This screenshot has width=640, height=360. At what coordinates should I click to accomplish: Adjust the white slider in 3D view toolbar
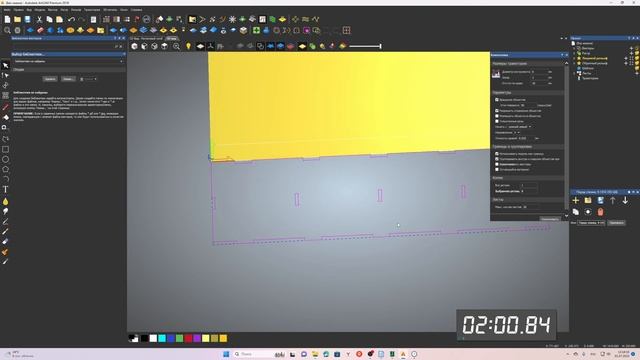coord(365,46)
